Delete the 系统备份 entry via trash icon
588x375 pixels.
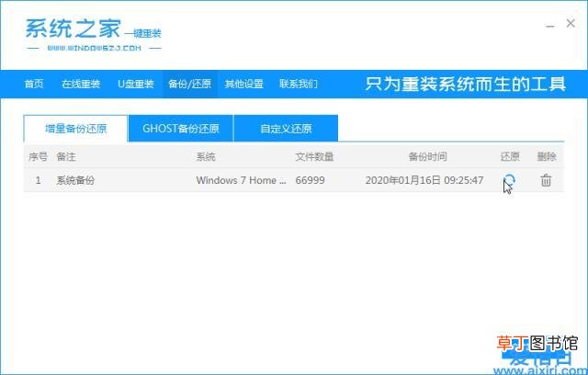[546, 180]
